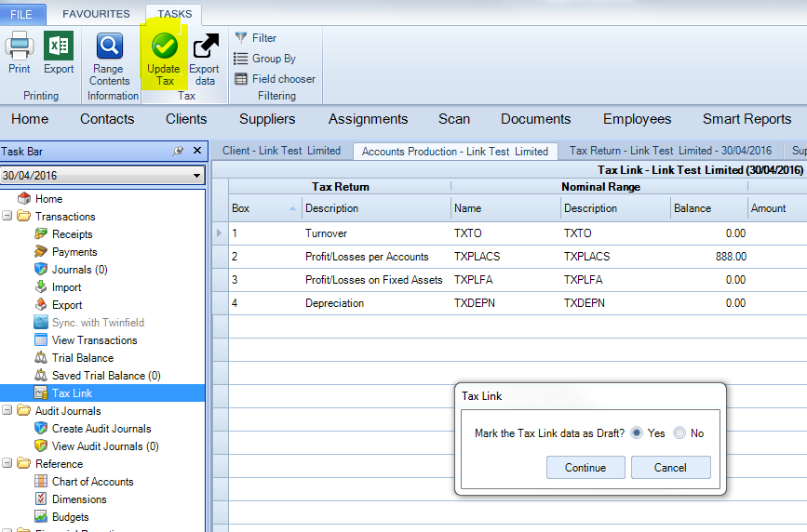Click the Update Tax icon
807x532 pixels.
coord(165,47)
